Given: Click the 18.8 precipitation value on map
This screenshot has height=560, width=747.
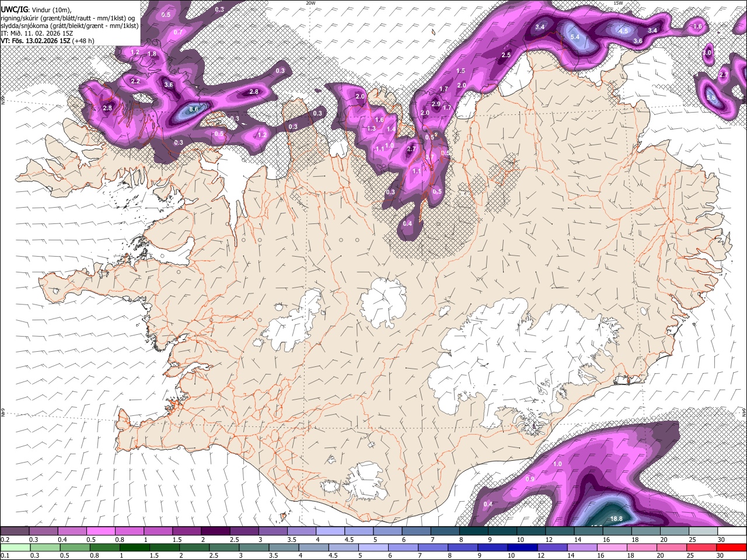Looking at the screenshot, I should coord(616,519).
